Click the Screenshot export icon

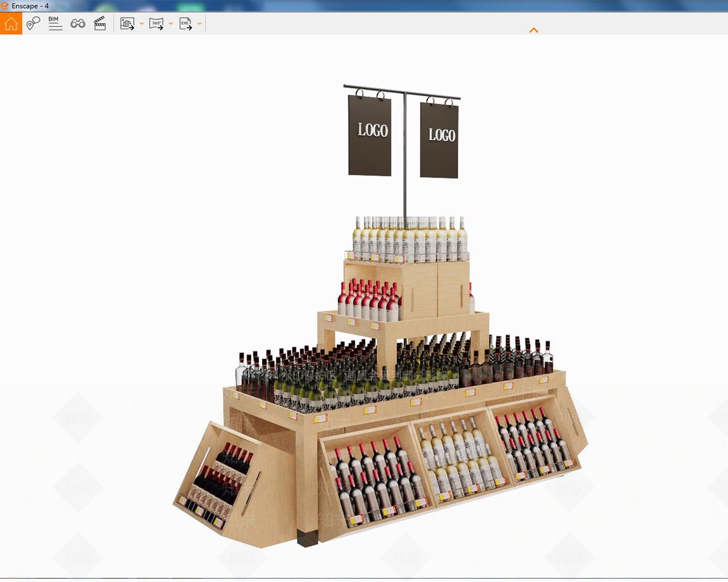(x=127, y=24)
